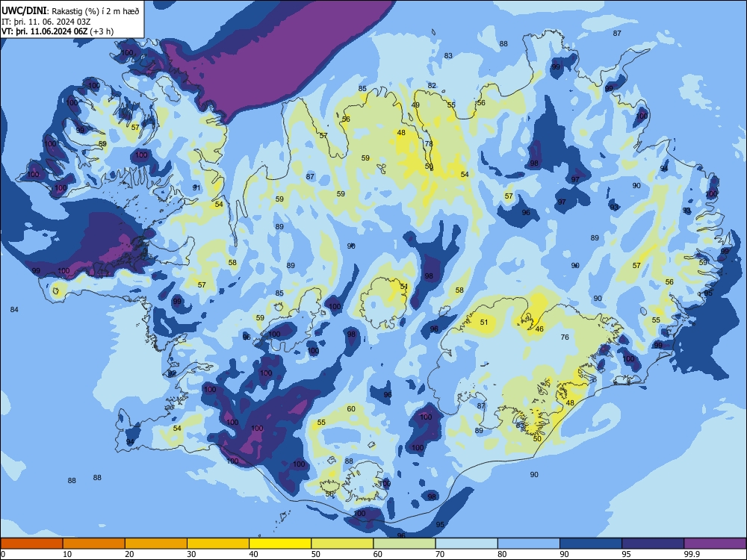Click the humidity value '46' on the map
Image resolution: width=747 pixels, height=560 pixels.
click(x=540, y=329)
